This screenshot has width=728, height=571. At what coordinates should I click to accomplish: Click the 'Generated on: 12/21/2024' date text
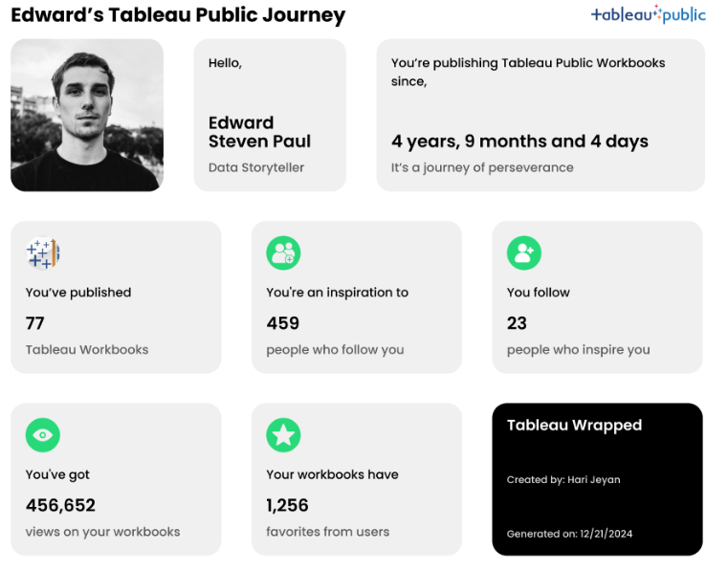pos(570,534)
